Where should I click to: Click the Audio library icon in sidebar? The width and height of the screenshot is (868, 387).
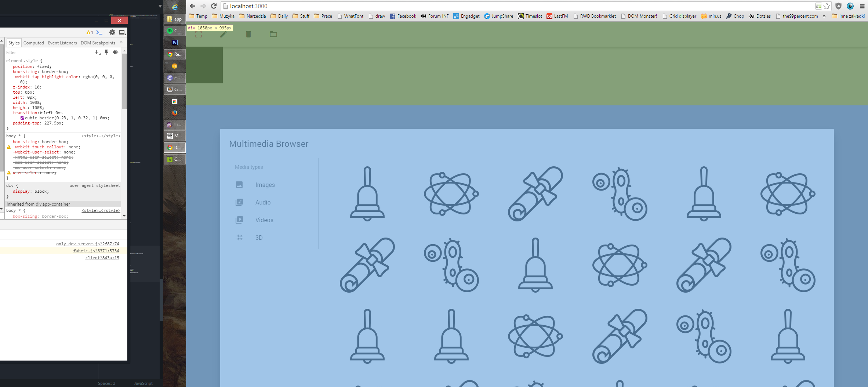(x=239, y=202)
